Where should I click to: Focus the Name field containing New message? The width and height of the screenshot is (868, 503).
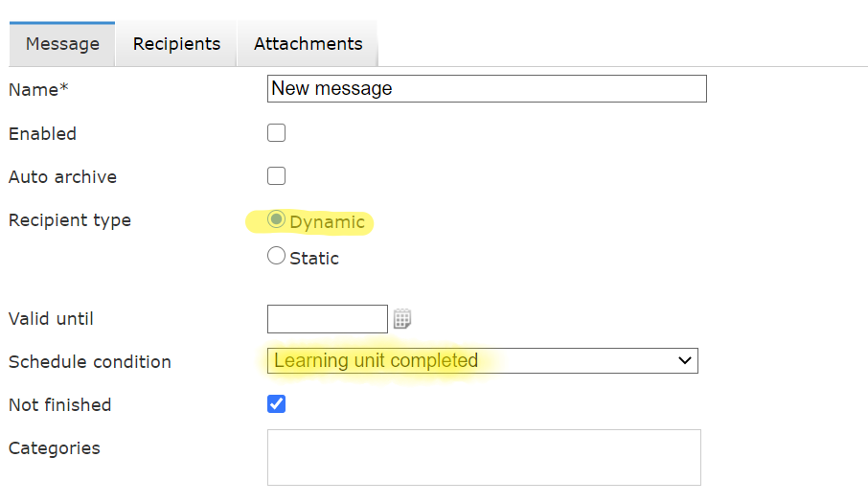tap(487, 88)
